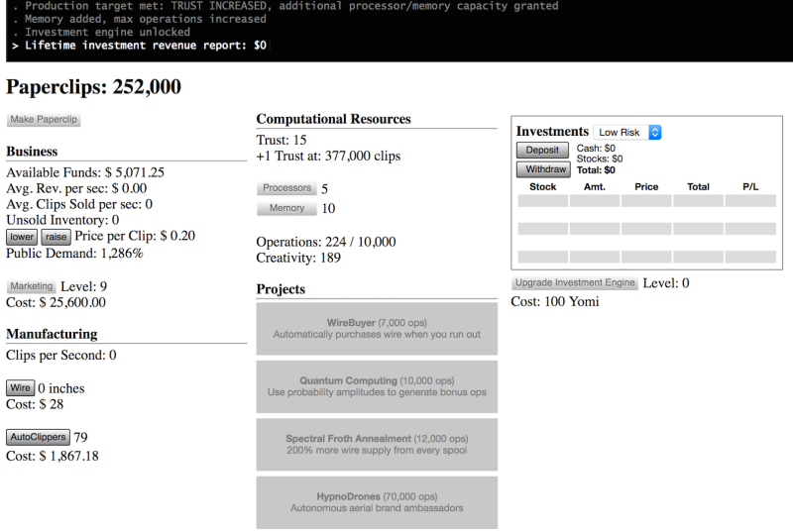
Task: Select the WireBuyer project
Action: coord(377,328)
